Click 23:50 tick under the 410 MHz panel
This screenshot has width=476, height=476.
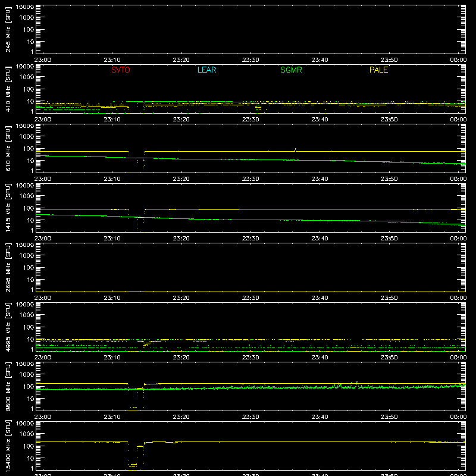389,120
